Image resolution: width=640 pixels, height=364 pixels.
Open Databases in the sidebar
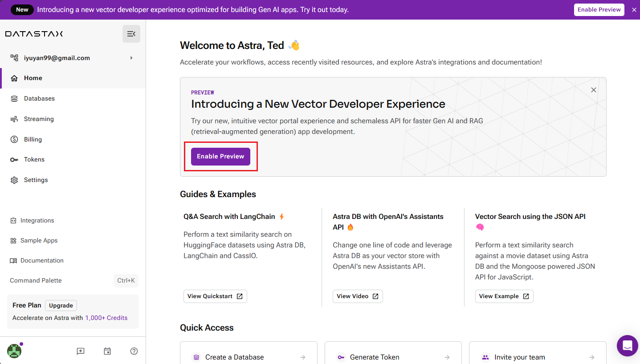click(73, 98)
